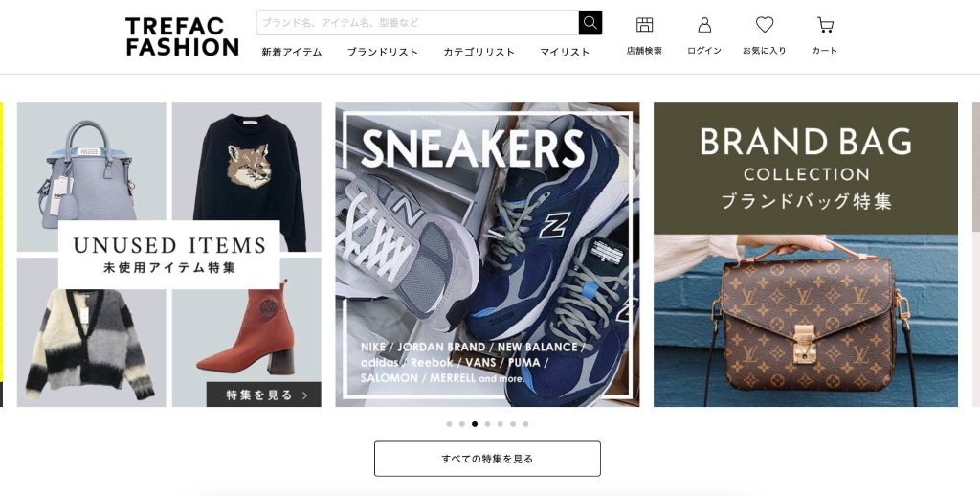Select the last carousel dot
This screenshot has height=496, width=980.
click(x=525, y=424)
